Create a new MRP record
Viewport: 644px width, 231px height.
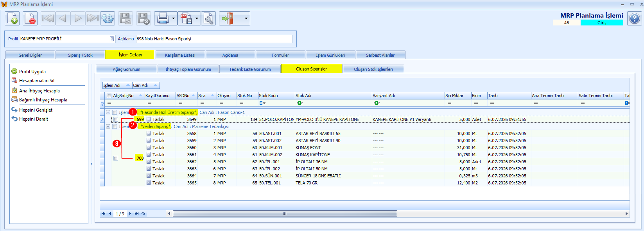tap(12, 18)
